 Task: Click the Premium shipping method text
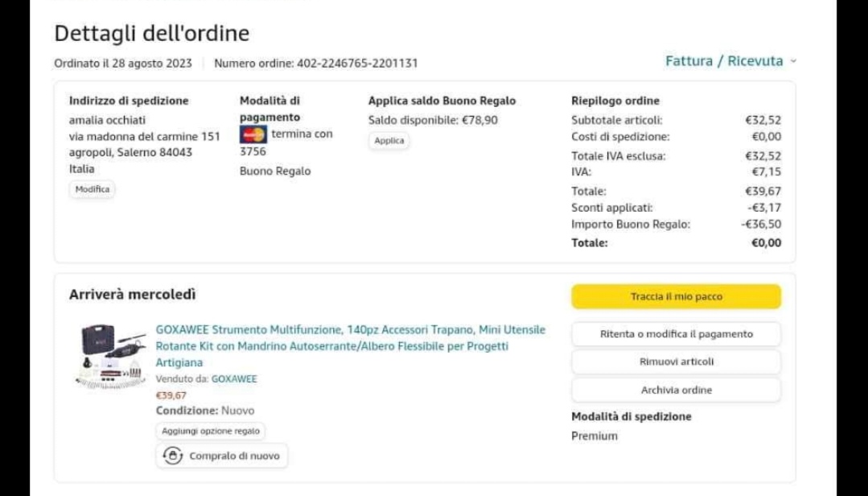point(594,436)
